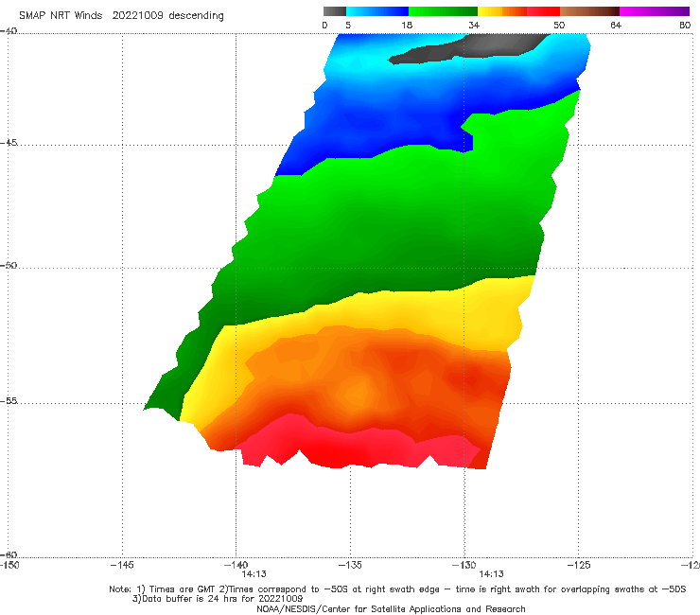Click the colorbar label '5'
The height and width of the screenshot is (615, 700).
(x=348, y=25)
